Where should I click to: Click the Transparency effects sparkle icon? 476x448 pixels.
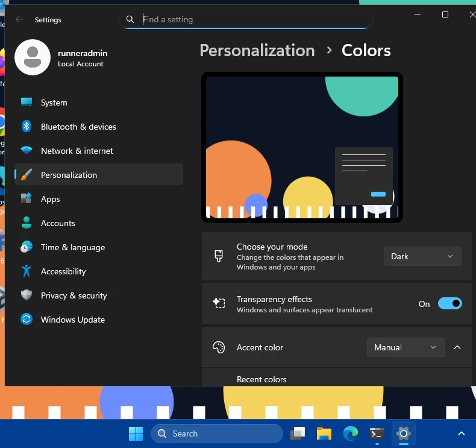point(219,303)
